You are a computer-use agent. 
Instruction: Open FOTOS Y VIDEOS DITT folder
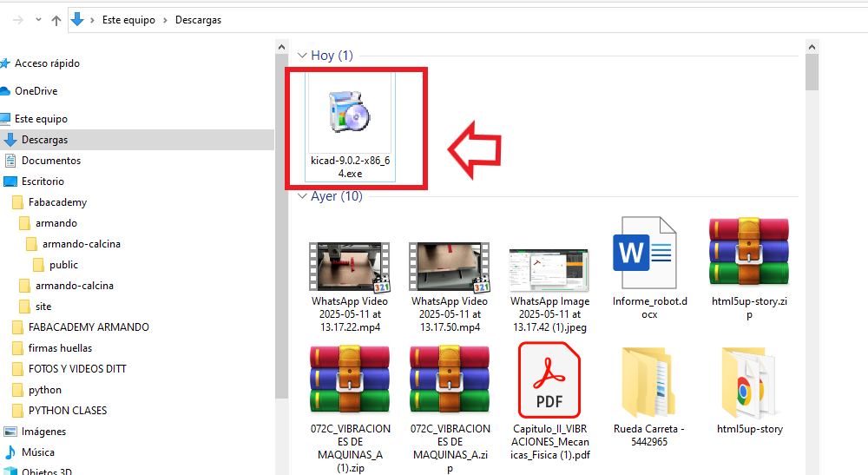[x=77, y=369]
